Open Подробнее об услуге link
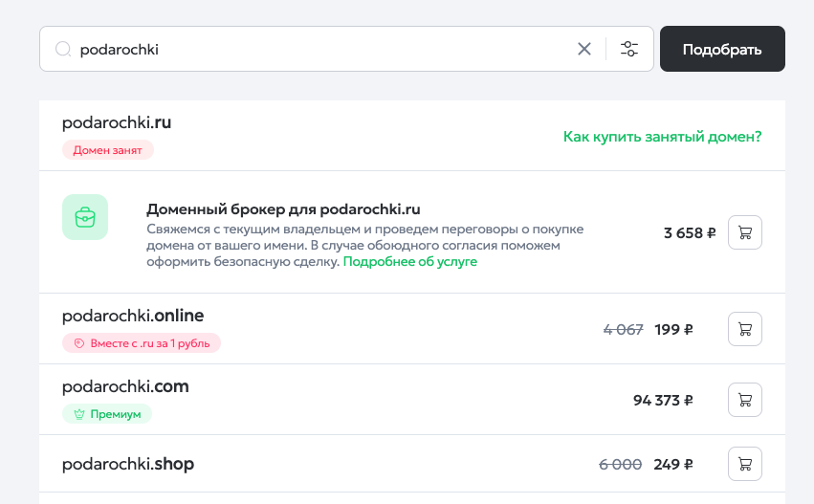This screenshot has width=814, height=504. [409, 262]
